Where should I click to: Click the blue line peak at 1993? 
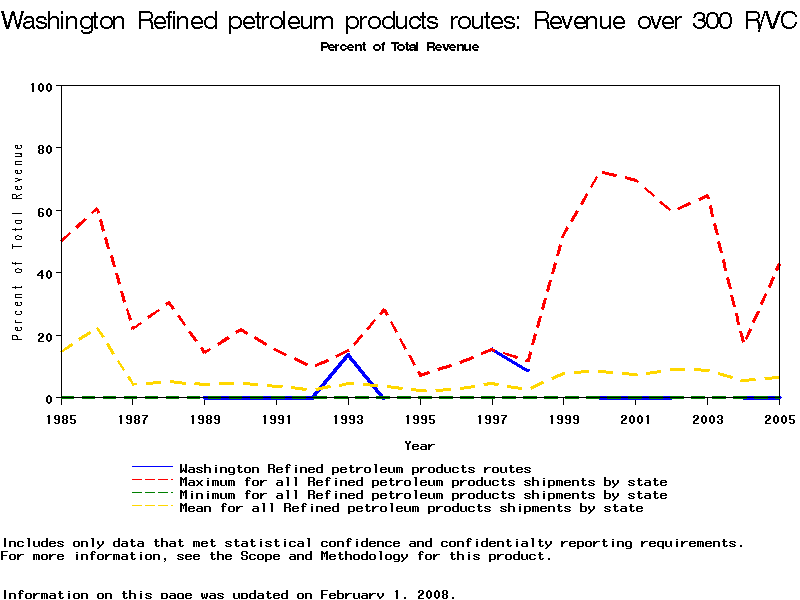point(348,355)
